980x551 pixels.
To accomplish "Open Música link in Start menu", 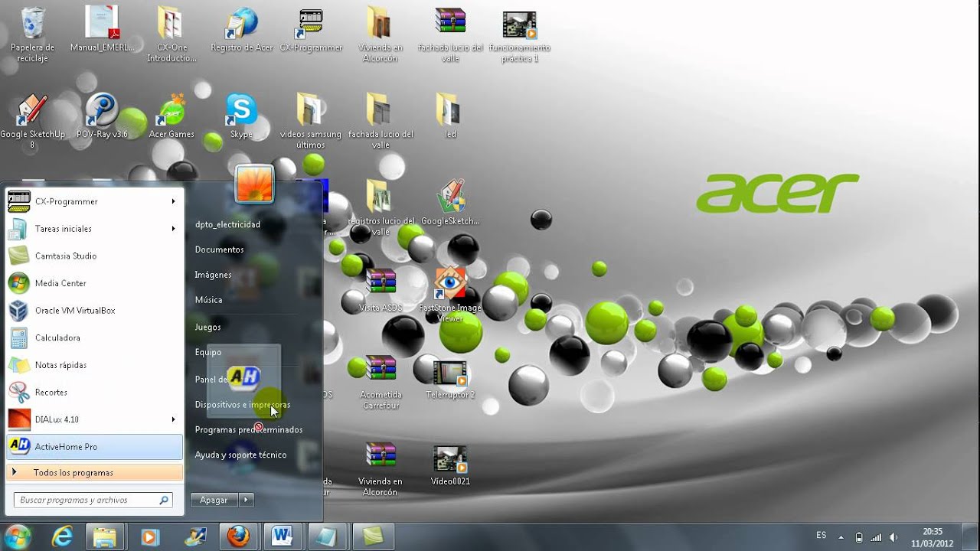I will point(209,300).
